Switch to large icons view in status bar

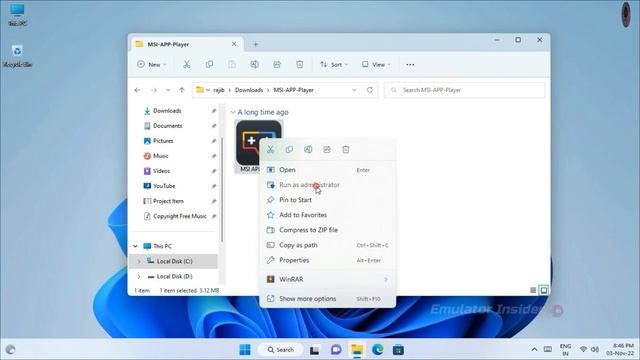[544, 290]
